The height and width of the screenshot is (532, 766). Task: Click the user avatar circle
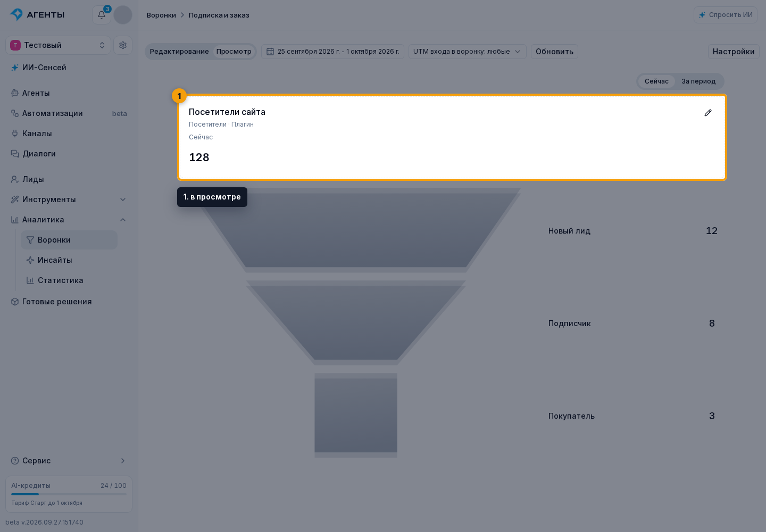point(123,15)
